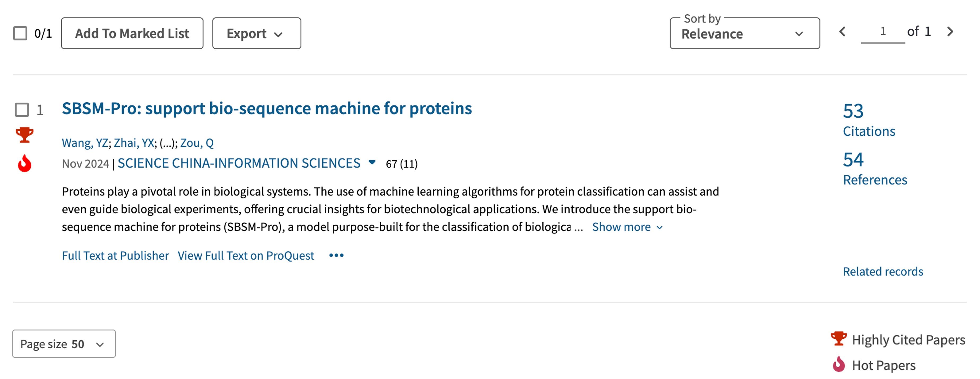Open Full Text at Publisher link

coord(115,255)
